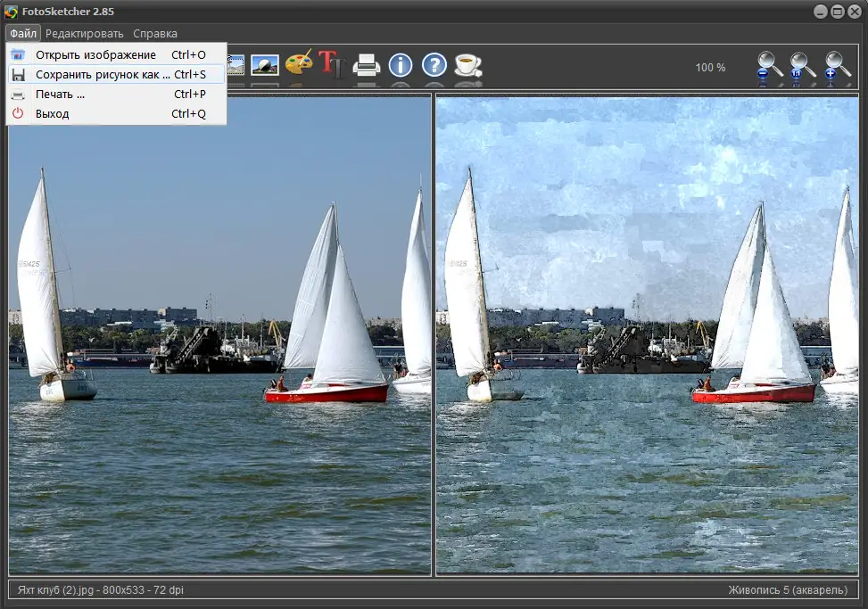Open the Редактировать menu
The width and height of the screenshot is (868, 609).
84,33
